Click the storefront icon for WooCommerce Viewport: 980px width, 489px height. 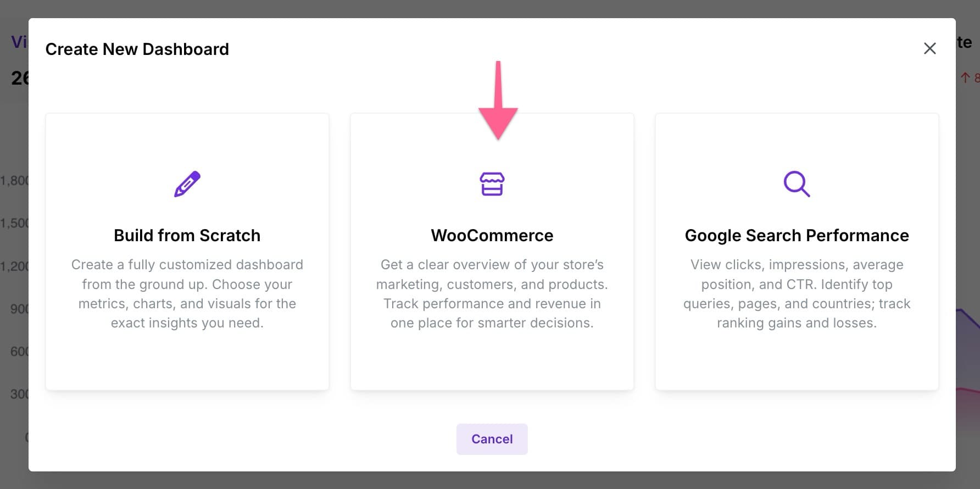(492, 184)
